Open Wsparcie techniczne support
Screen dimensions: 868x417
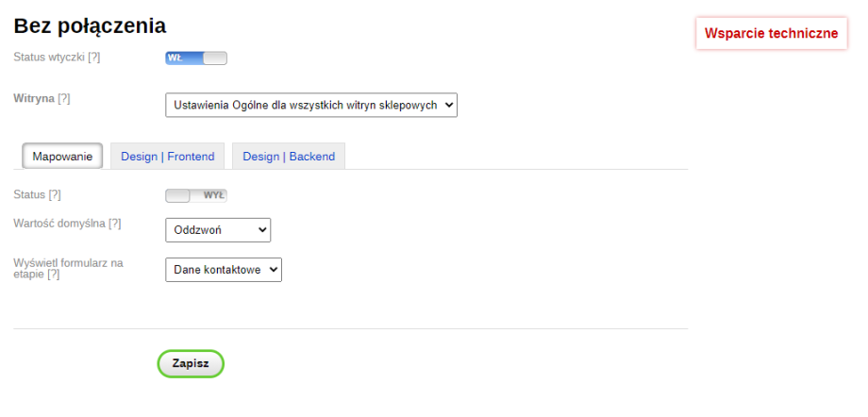tap(771, 33)
